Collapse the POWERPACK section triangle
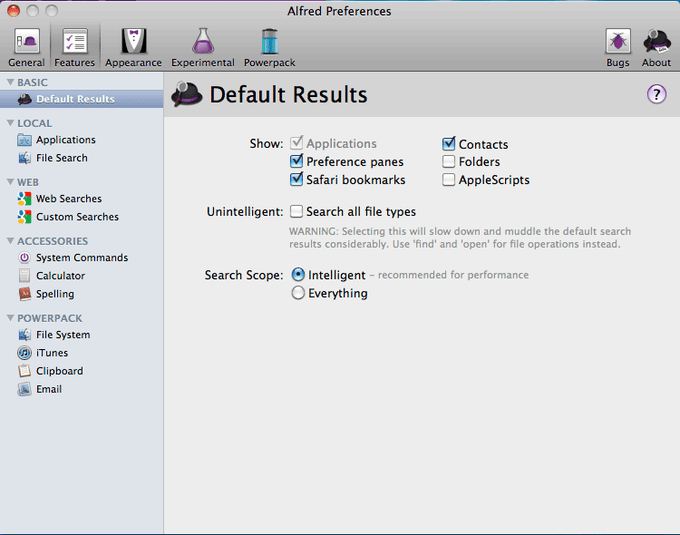This screenshot has width=680, height=535. click(10, 318)
